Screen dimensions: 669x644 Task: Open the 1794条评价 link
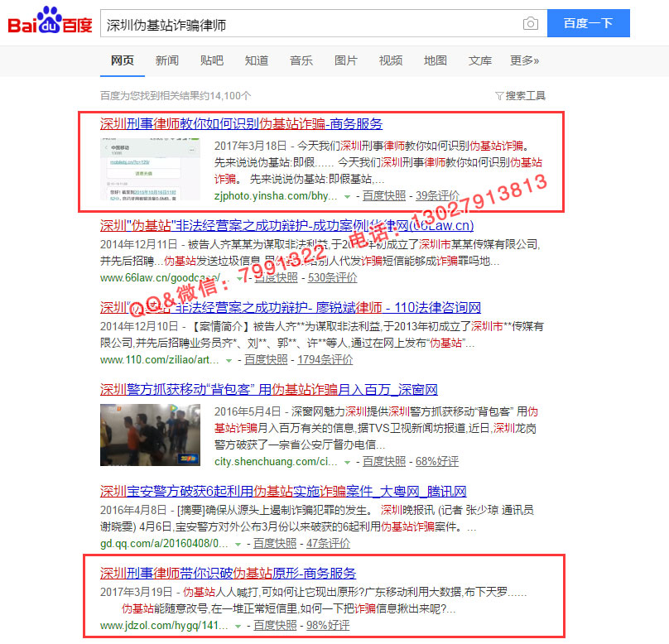tap(325, 359)
